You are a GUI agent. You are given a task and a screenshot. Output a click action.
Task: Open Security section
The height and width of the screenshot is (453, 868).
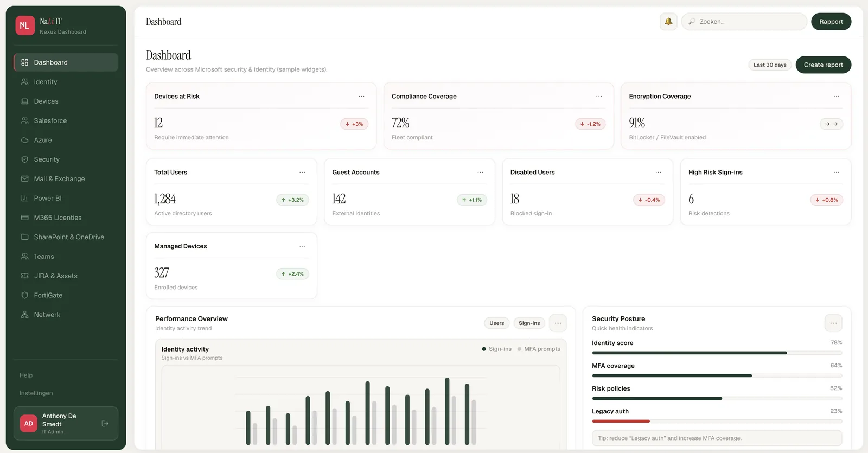coord(66,159)
